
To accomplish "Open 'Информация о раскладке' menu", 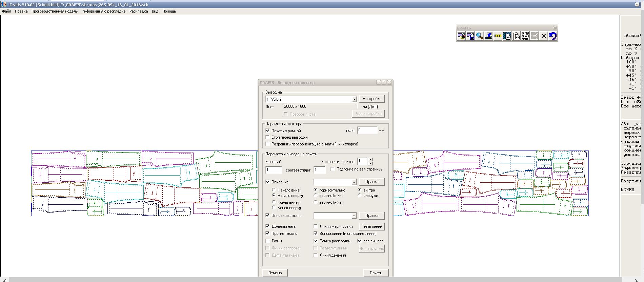I will (x=103, y=11).
